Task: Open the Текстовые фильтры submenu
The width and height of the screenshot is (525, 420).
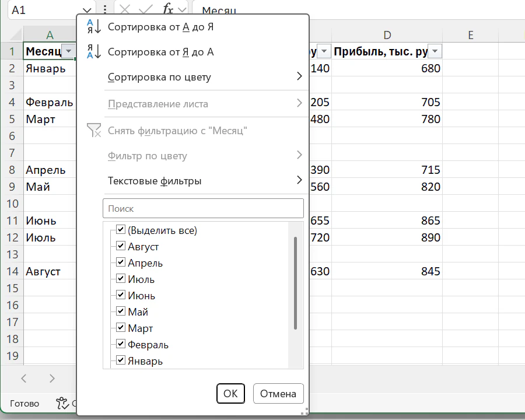Action: pyautogui.click(x=206, y=181)
